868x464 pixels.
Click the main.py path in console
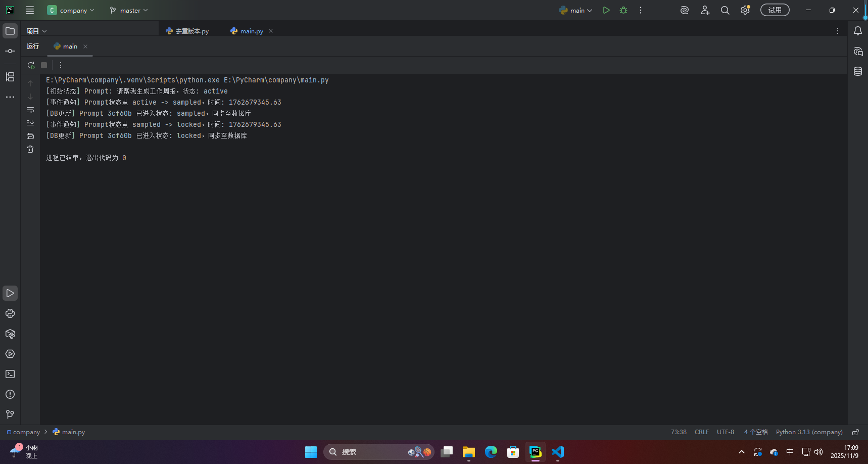276,80
